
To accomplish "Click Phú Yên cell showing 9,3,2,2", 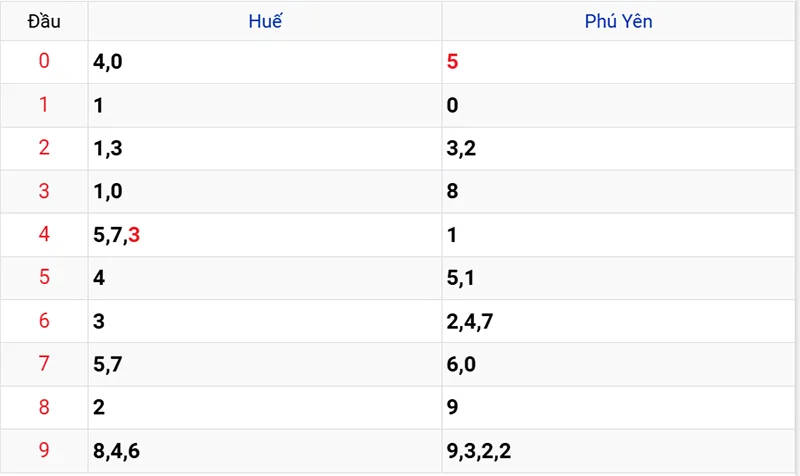I will 479,451.
